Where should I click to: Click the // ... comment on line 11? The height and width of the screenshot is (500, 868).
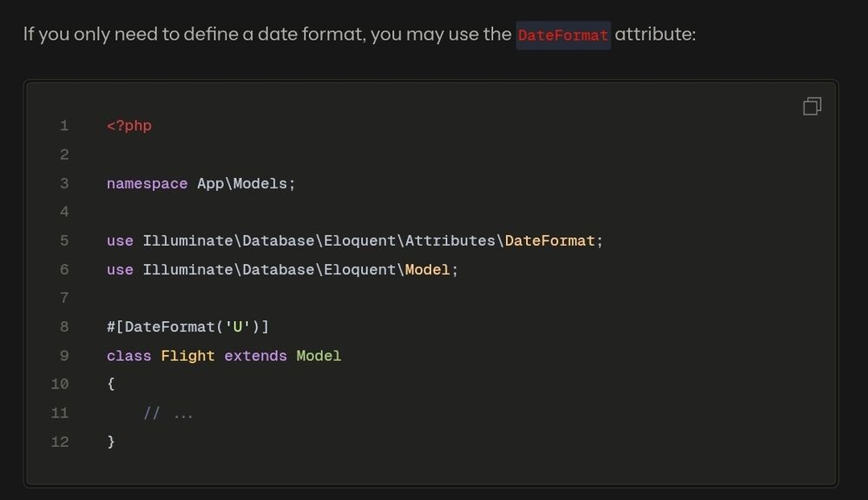(x=168, y=413)
